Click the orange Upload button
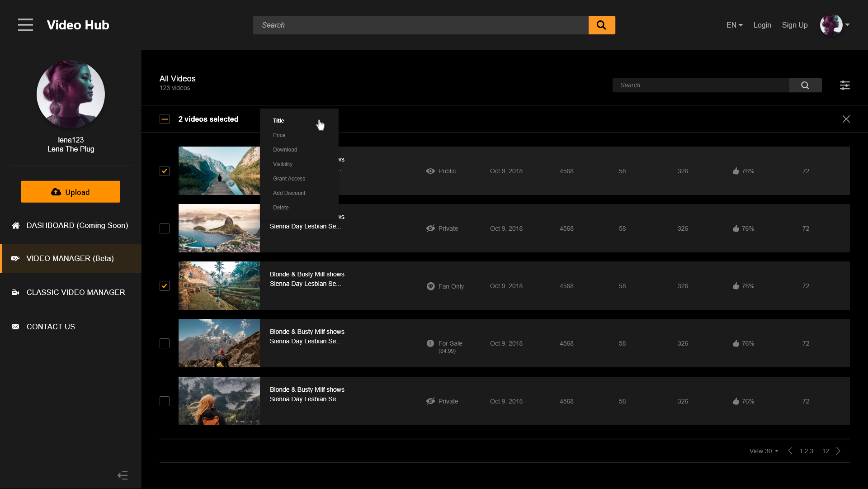The image size is (868, 489). 71,192
